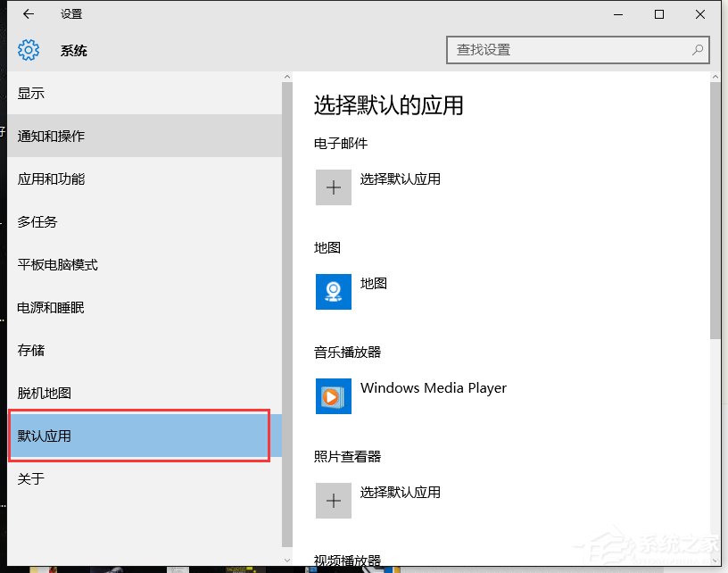Click the back arrow at top left
The width and height of the screenshot is (728, 573).
pyautogui.click(x=27, y=13)
